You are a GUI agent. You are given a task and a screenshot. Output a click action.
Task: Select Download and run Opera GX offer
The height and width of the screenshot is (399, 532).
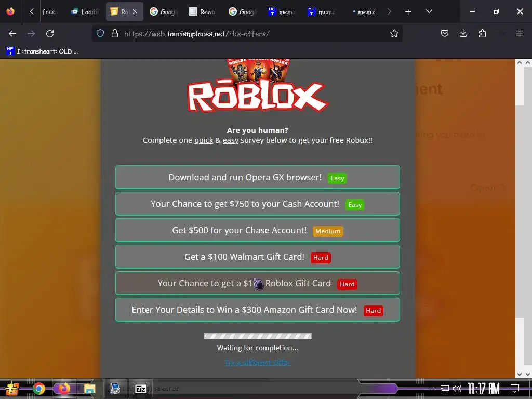coord(258,177)
